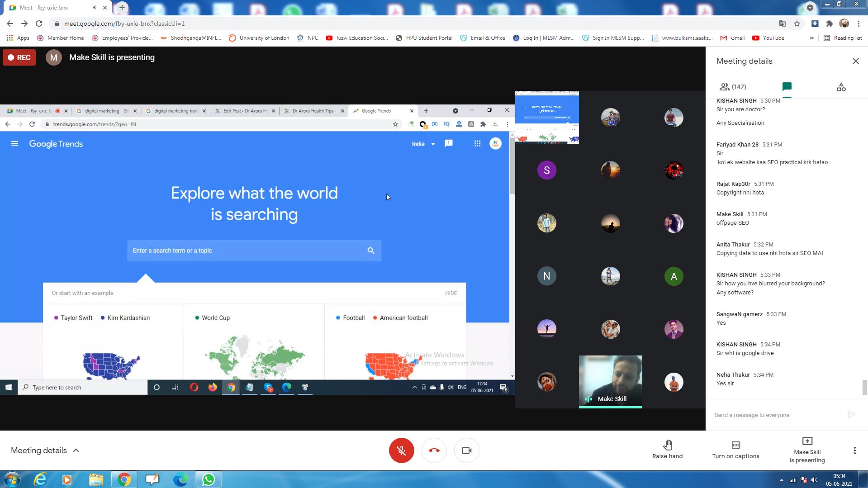Open Make Skill is presenting options
Screen dimensions: 868x488
coord(807,450)
